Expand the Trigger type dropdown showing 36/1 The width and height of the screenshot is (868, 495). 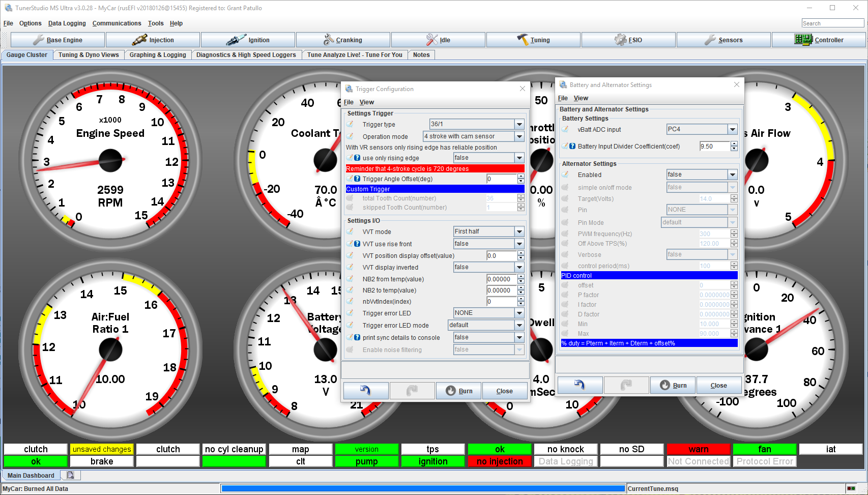click(x=519, y=124)
